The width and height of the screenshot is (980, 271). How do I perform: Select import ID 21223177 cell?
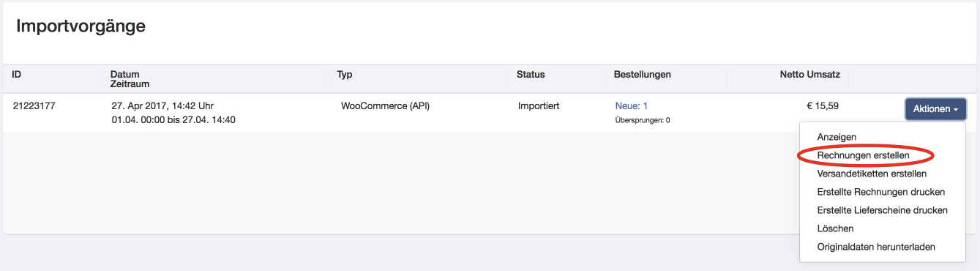pos(34,106)
